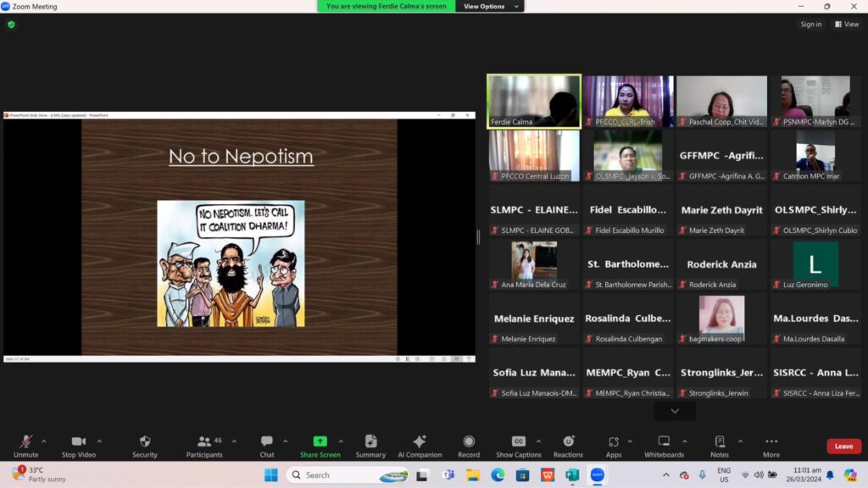
Task: Open the More options menu
Action: click(x=771, y=446)
